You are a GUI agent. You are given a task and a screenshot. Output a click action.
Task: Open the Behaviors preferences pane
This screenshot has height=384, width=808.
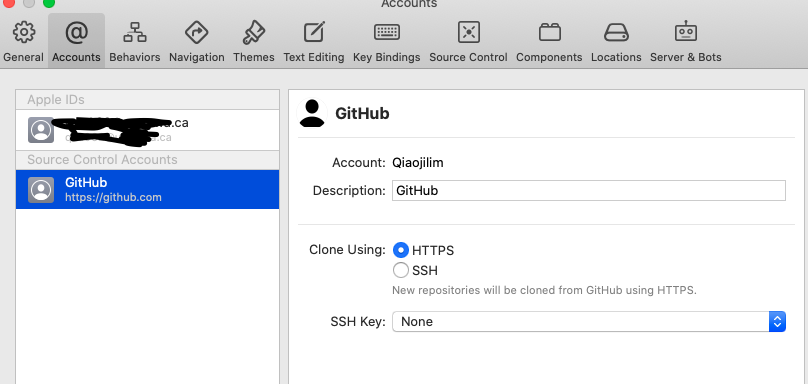tap(134, 41)
